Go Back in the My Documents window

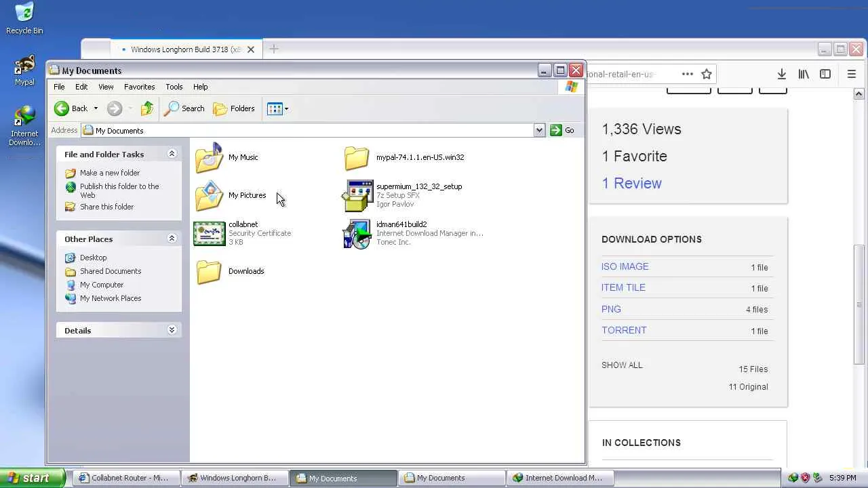pos(71,108)
